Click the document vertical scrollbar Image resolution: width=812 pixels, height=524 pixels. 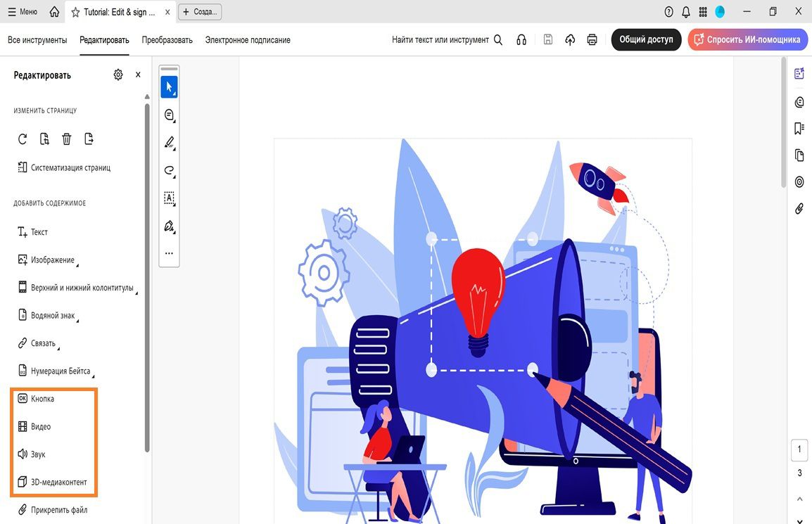pyautogui.click(x=783, y=123)
